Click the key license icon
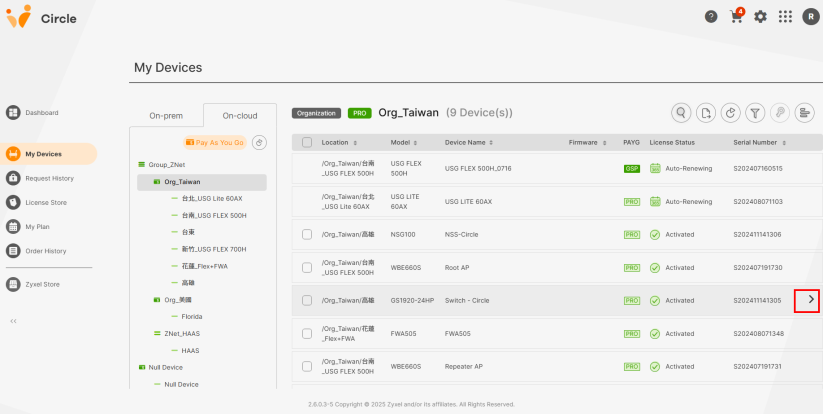 (x=779, y=113)
